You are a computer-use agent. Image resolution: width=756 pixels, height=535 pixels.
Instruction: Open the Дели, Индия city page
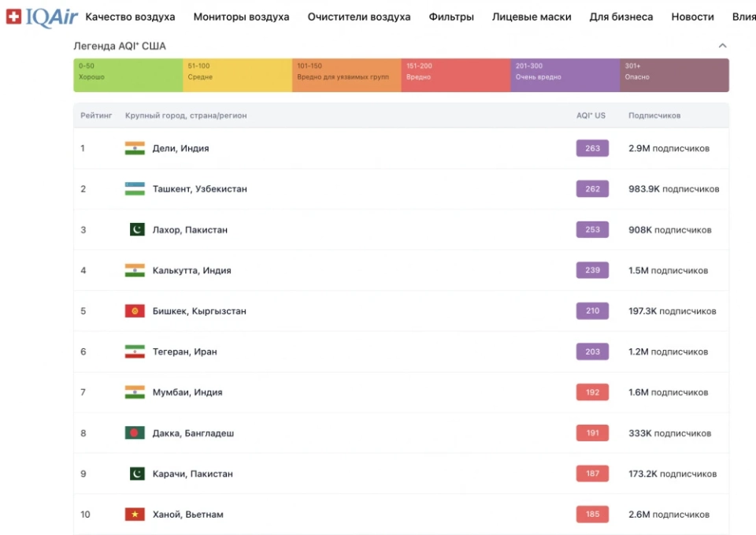[x=180, y=147]
